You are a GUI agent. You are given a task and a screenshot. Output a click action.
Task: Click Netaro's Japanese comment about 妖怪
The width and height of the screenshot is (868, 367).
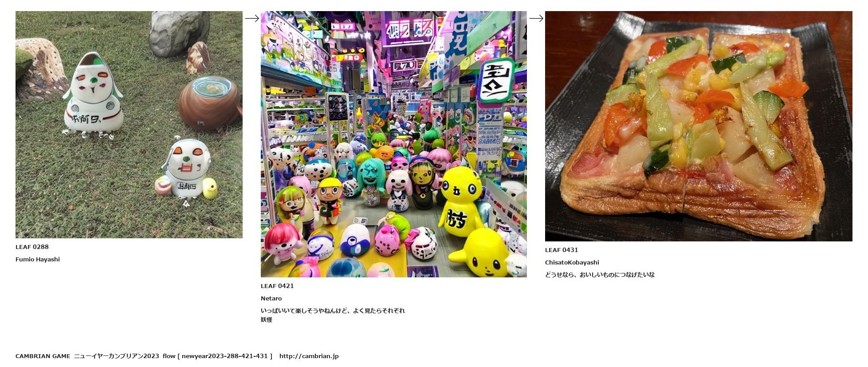[x=333, y=315]
